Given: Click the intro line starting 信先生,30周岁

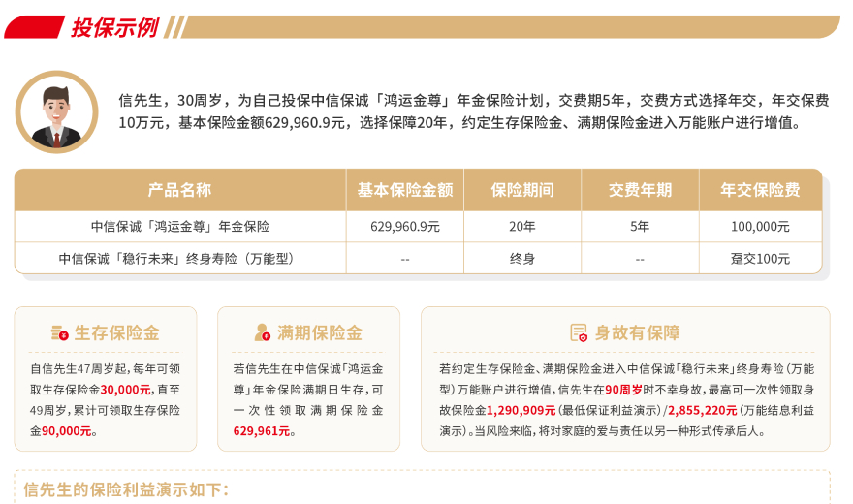Looking at the screenshot, I should [474, 100].
